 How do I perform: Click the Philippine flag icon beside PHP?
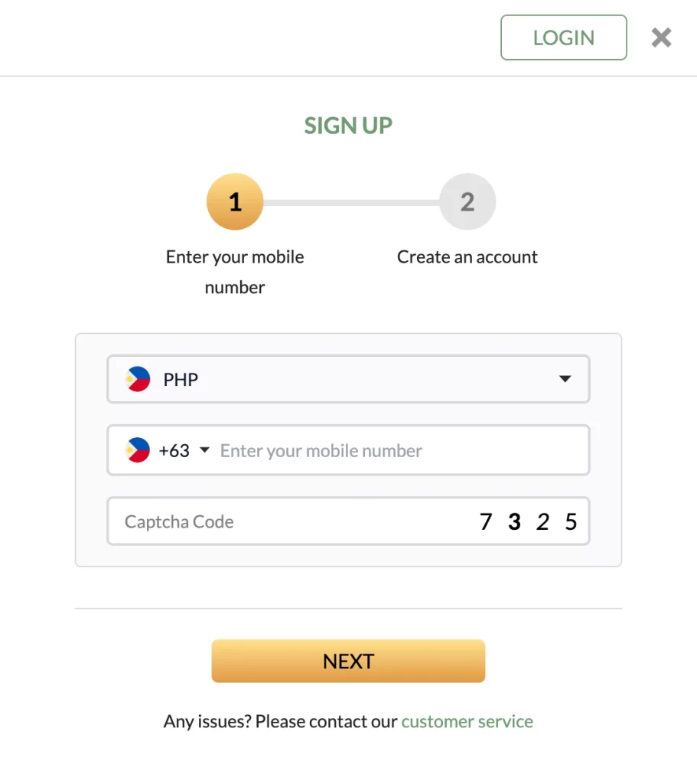(x=138, y=378)
